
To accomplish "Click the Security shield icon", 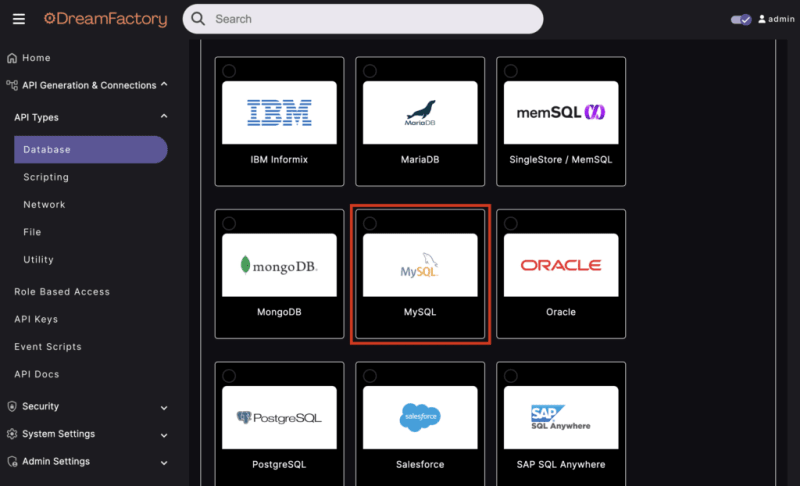I will [x=12, y=406].
